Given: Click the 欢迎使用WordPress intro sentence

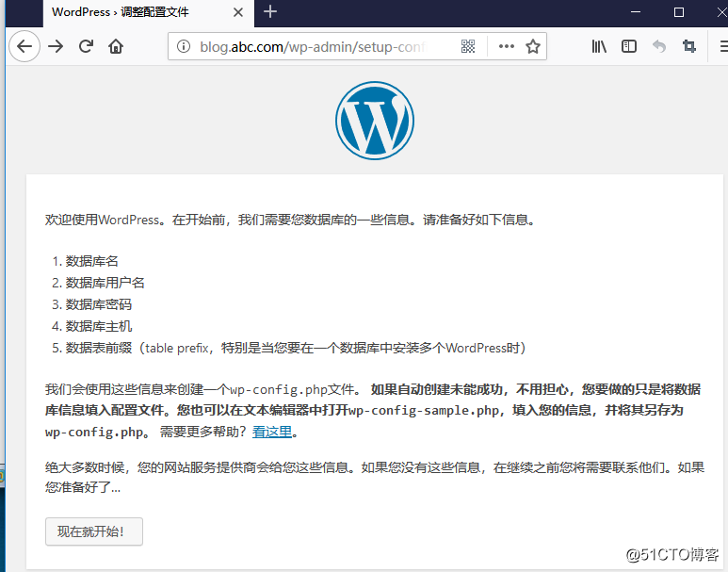Looking at the screenshot, I should (x=291, y=220).
